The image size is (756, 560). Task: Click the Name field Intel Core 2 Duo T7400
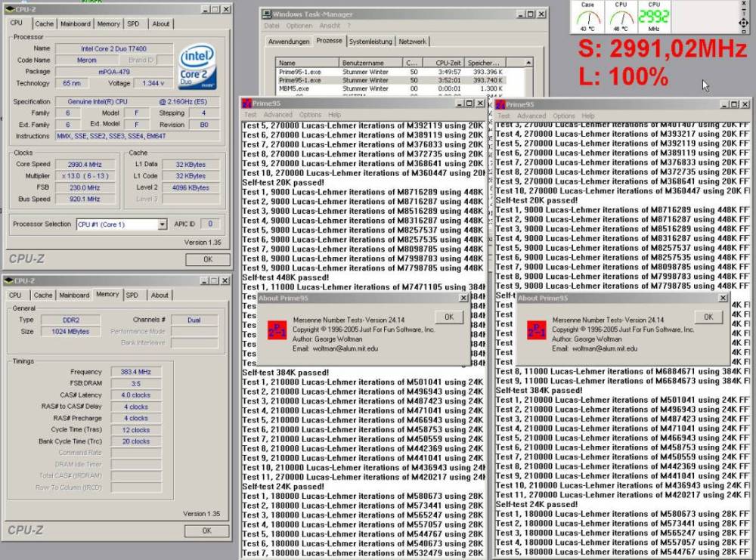[x=114, y=48]
